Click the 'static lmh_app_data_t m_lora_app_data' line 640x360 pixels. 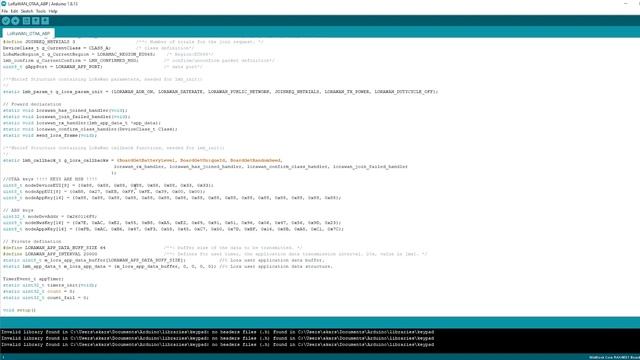click(x=110, y=267)
